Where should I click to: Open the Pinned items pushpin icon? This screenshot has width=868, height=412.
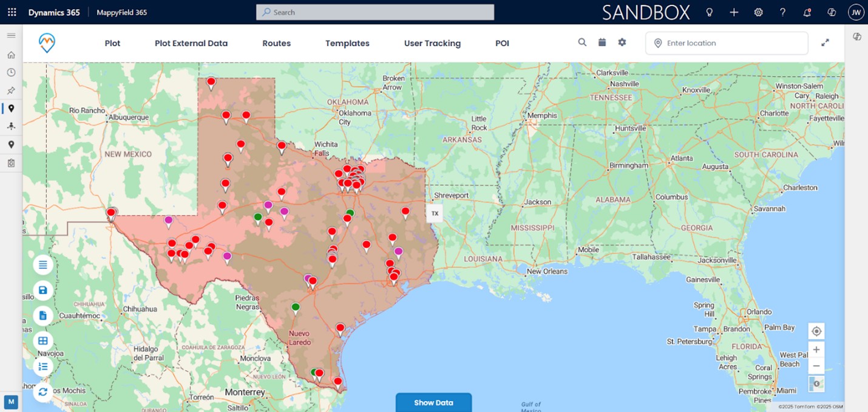coord(11,91)
